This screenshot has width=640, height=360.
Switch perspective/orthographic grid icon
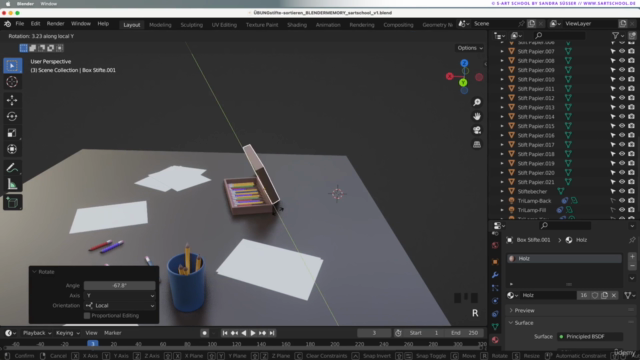(477, 144)
